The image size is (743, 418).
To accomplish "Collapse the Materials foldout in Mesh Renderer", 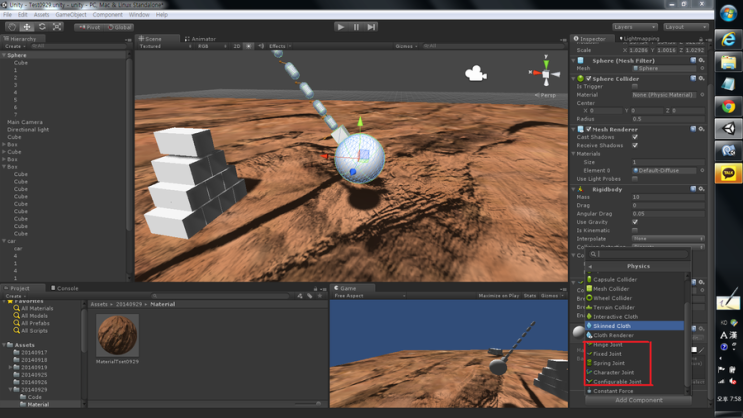I will click(573, 154).
